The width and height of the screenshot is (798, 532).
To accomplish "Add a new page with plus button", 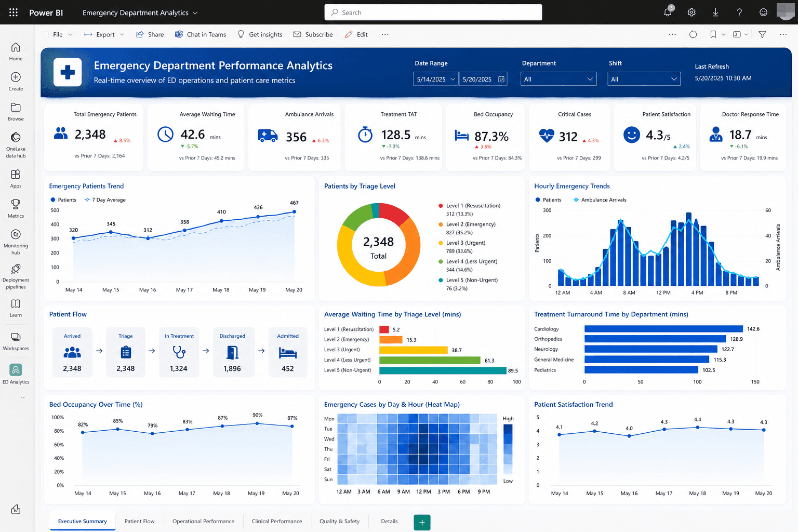I will pos(422,523).
